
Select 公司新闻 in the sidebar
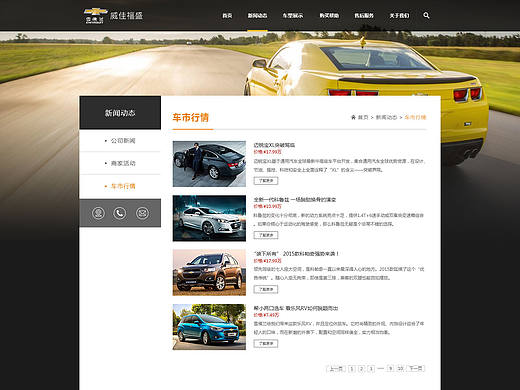123,141
